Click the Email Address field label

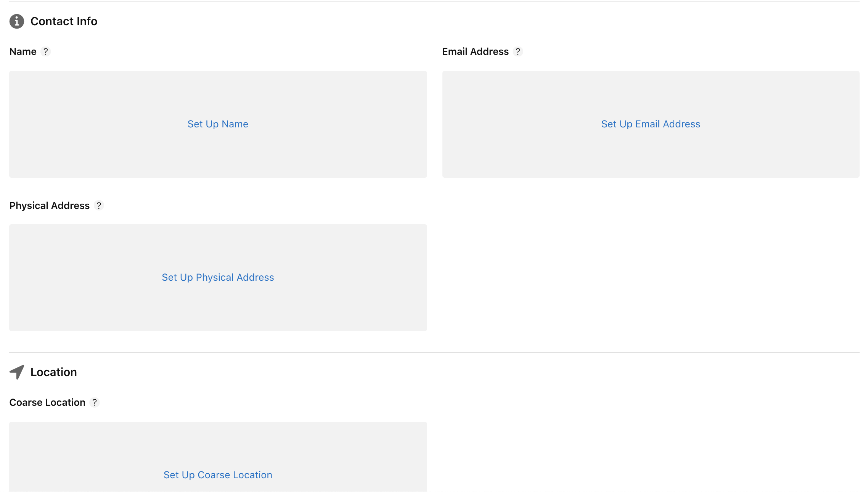[x=475, y=51]
